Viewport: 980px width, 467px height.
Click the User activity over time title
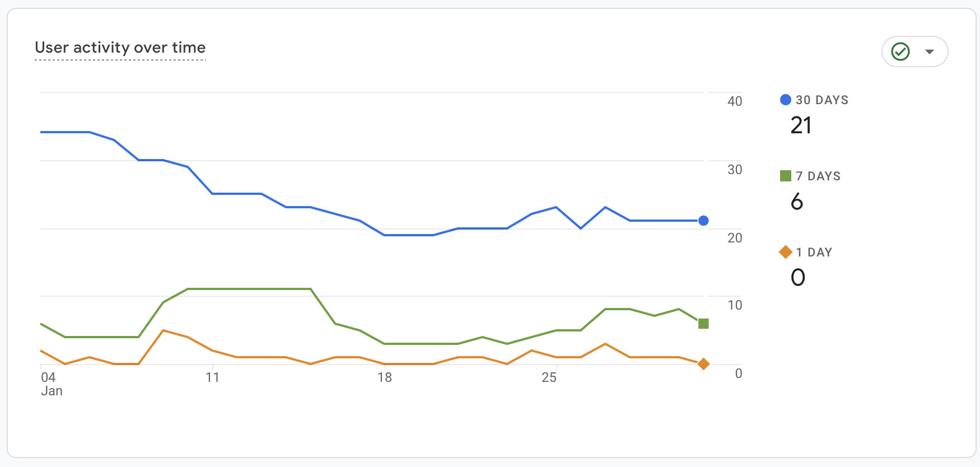[120, 48]
